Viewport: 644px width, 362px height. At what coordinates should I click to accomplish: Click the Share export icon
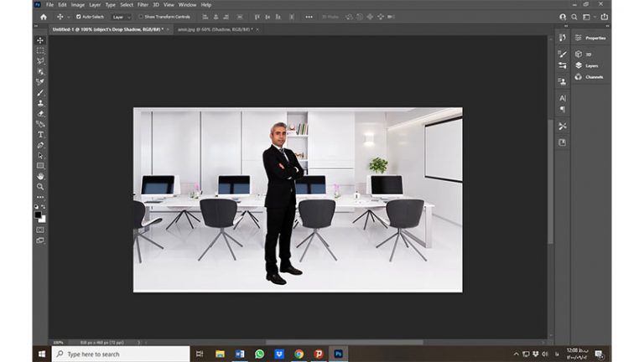604,17
